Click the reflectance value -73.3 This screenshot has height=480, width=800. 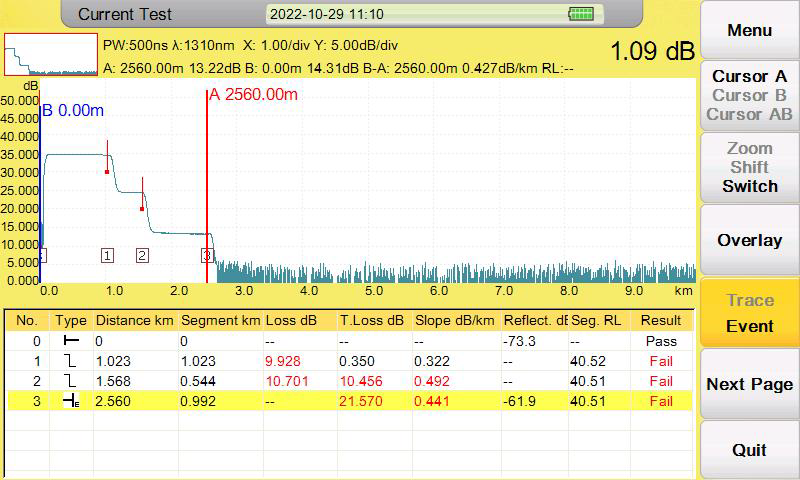[x=519, y=341]
